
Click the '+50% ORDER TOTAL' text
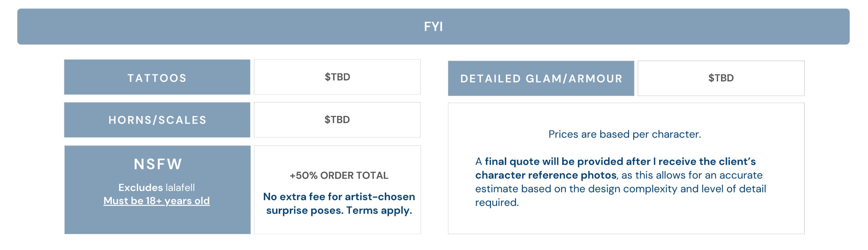tap(339, 175)
